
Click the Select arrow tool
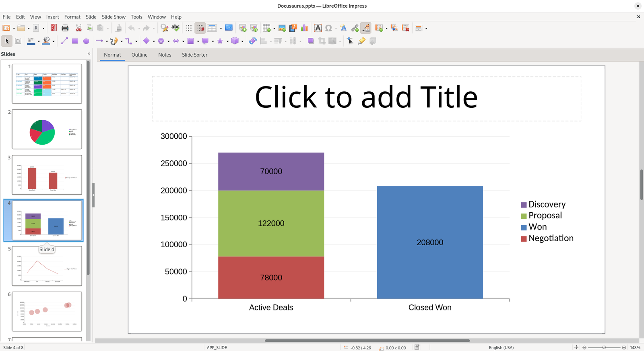pyautogui.click(x=7, y=41)
